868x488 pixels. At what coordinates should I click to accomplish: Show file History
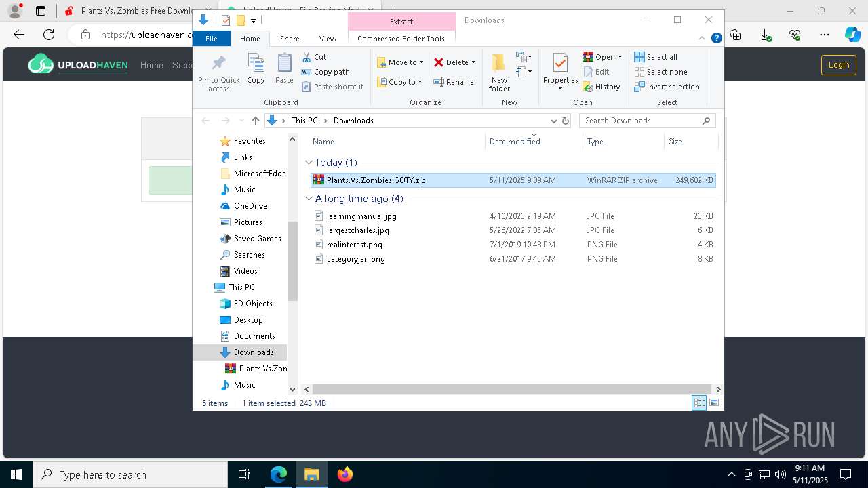tap(601, 87)
